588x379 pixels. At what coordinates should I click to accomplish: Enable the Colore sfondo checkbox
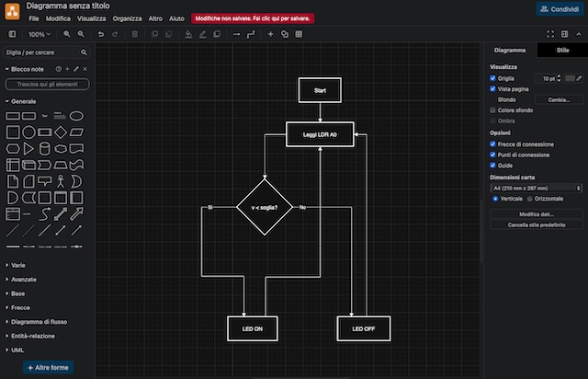[493, 109]
